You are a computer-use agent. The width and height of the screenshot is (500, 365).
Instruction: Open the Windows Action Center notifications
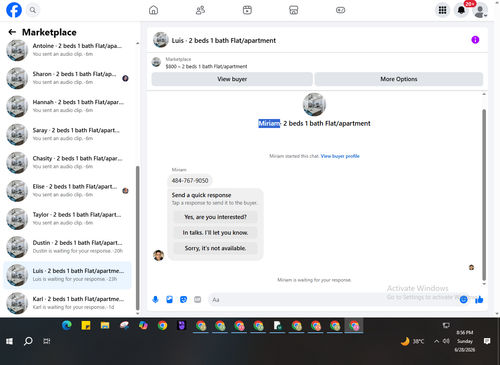487,341
